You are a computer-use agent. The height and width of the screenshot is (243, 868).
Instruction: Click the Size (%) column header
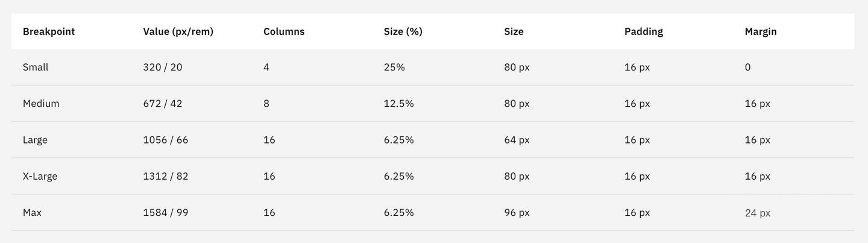403,32
